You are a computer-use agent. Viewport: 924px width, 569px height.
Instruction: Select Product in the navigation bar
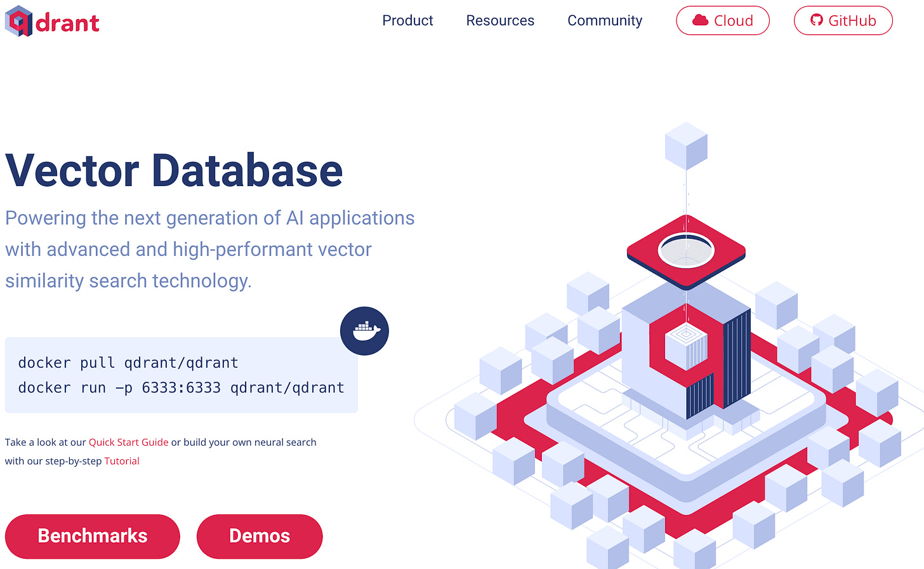click(407, 20)
